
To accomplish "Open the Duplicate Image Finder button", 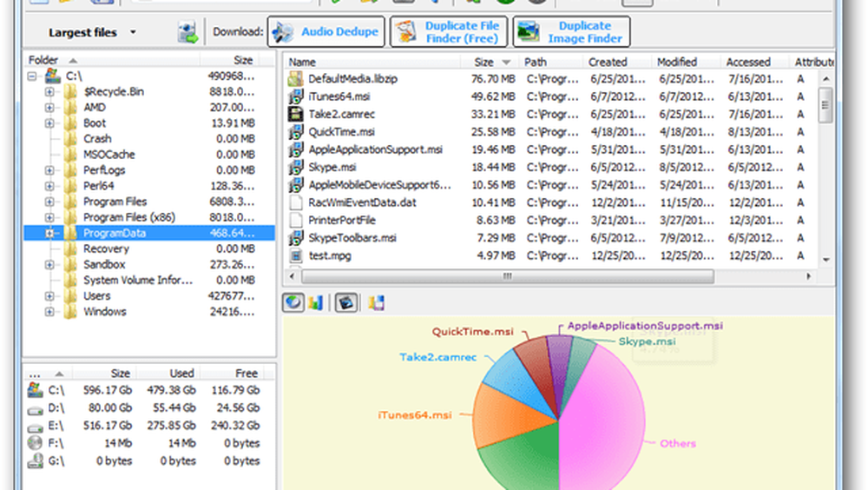I will point(571,32).
